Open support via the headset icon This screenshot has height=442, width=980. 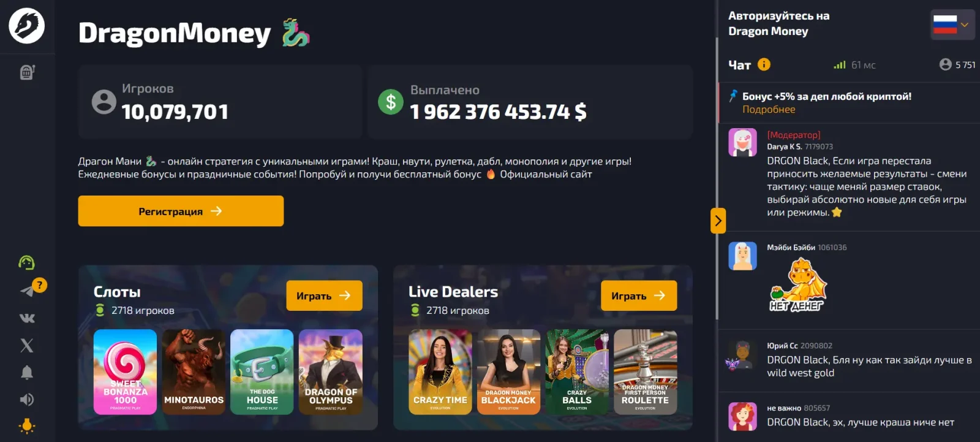[26, 263]
